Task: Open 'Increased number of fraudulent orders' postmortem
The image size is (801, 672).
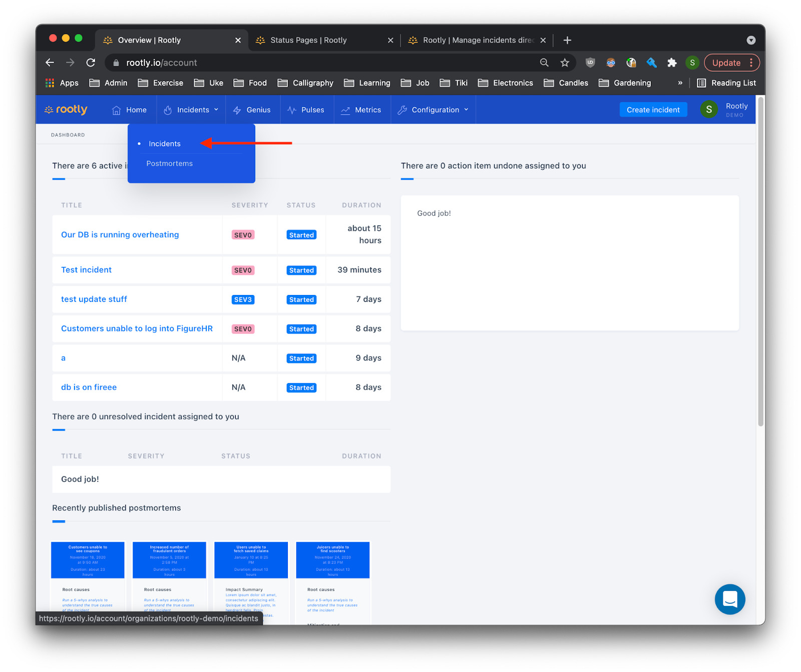Action: click(169, 583)
